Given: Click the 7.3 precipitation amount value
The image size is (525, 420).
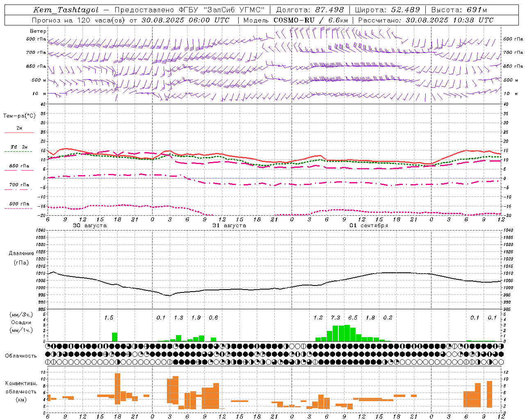Looking at the screenshot, I should (x=336, y=317).
